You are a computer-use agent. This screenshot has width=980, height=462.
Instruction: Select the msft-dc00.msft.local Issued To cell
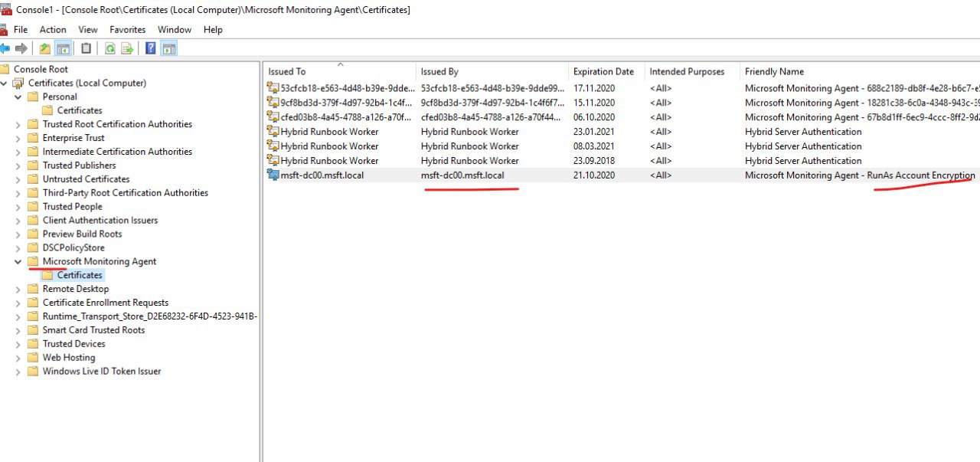[322, 175]
